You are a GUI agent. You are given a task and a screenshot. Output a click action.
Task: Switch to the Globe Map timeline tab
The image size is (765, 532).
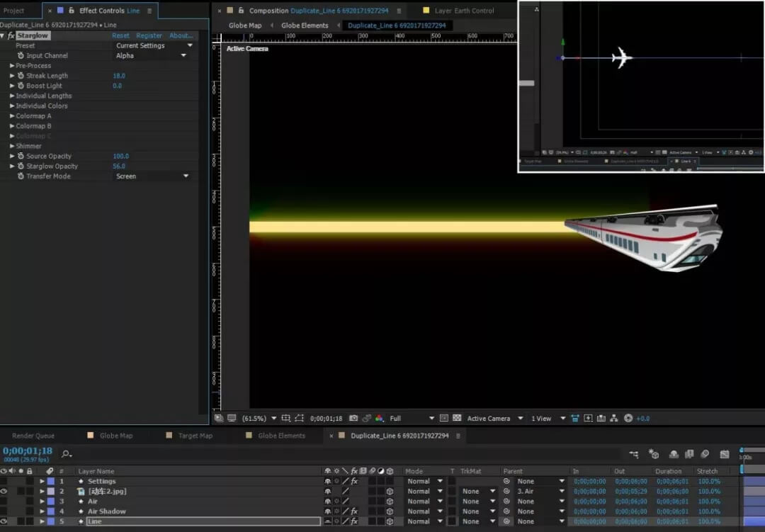(x=115, y=436)
